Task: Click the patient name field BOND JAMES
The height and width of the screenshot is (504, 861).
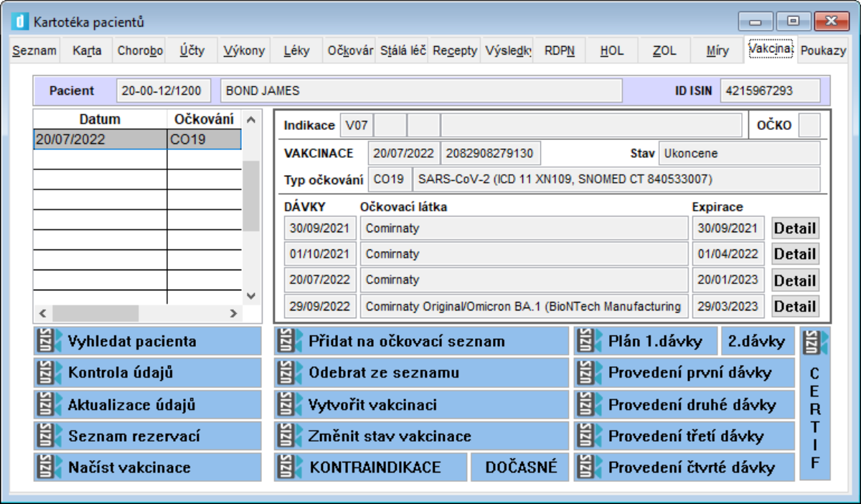Action: (x=421, y=91)
